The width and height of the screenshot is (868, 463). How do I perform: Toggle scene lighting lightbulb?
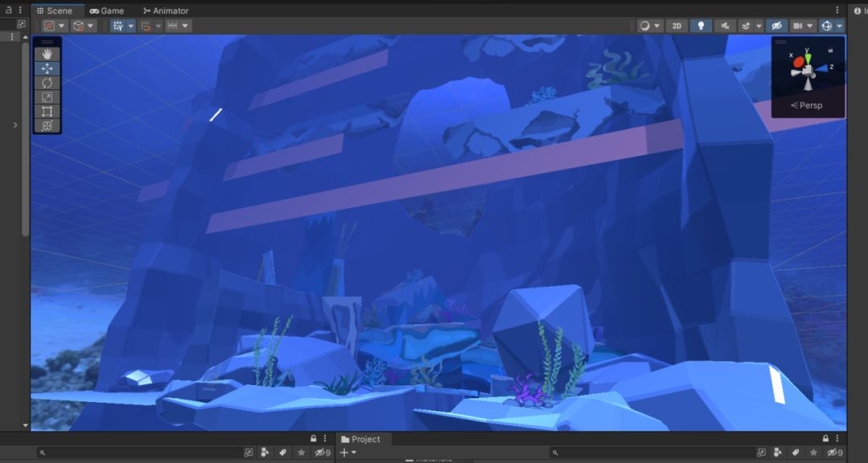coord(701,26)
